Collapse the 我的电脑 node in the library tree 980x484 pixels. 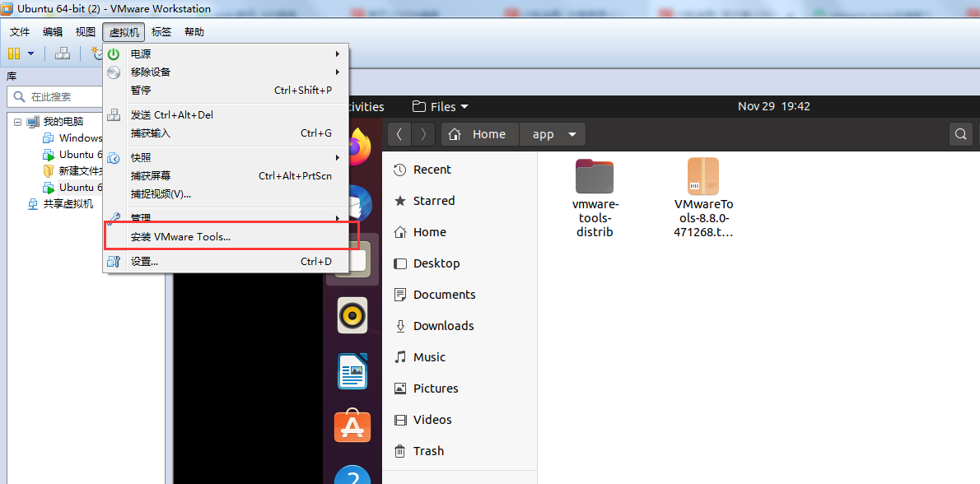18,120
